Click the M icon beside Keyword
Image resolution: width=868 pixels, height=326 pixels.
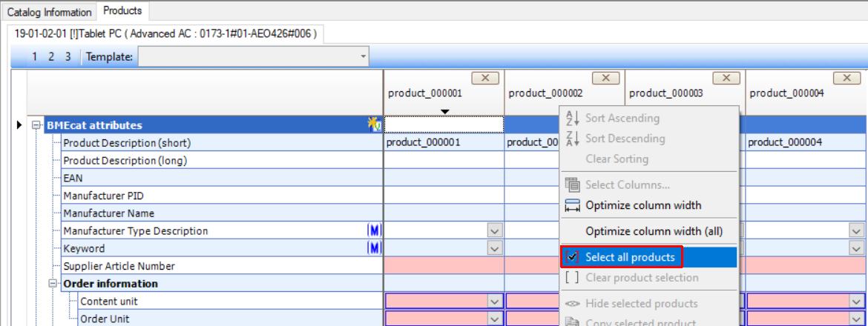(x=374, y=248)
